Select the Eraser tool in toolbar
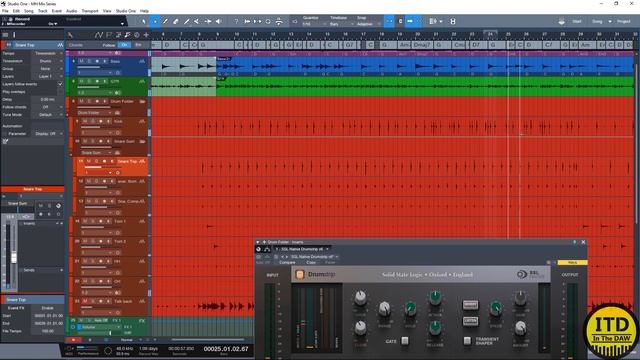The image size is (640, 360). (176, 21)
